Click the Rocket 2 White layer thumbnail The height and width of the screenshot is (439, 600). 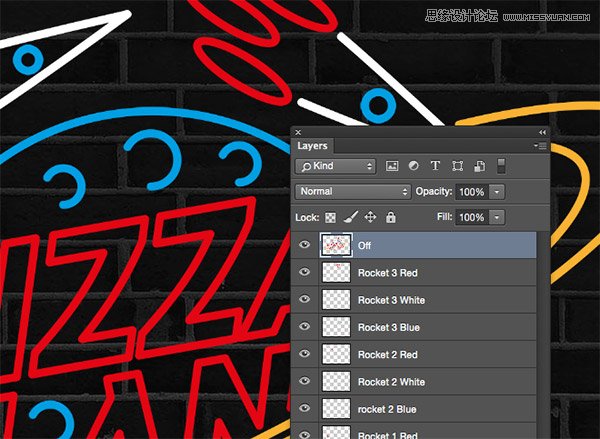[x=336, y=382]
